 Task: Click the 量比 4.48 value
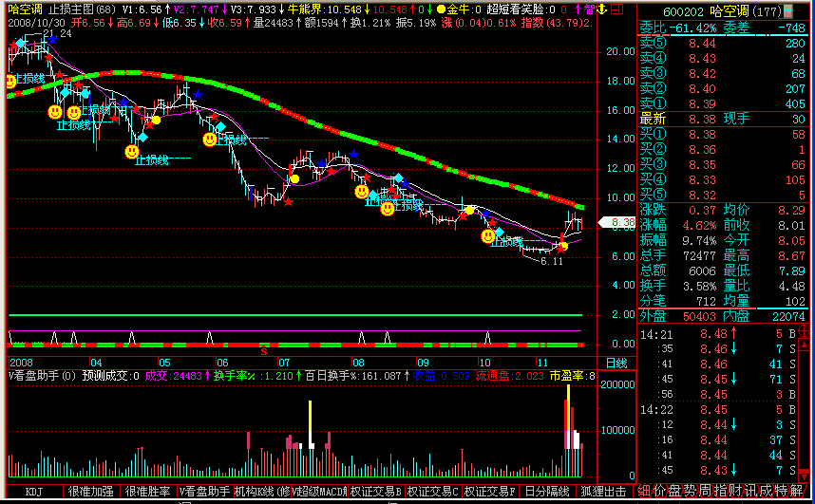pyautogui.click(x=792, y=287)
